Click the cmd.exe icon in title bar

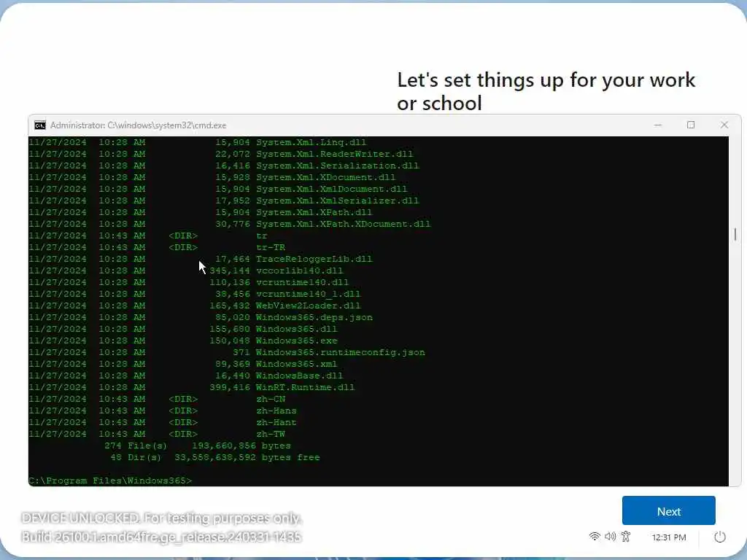(x=40, y=125)
